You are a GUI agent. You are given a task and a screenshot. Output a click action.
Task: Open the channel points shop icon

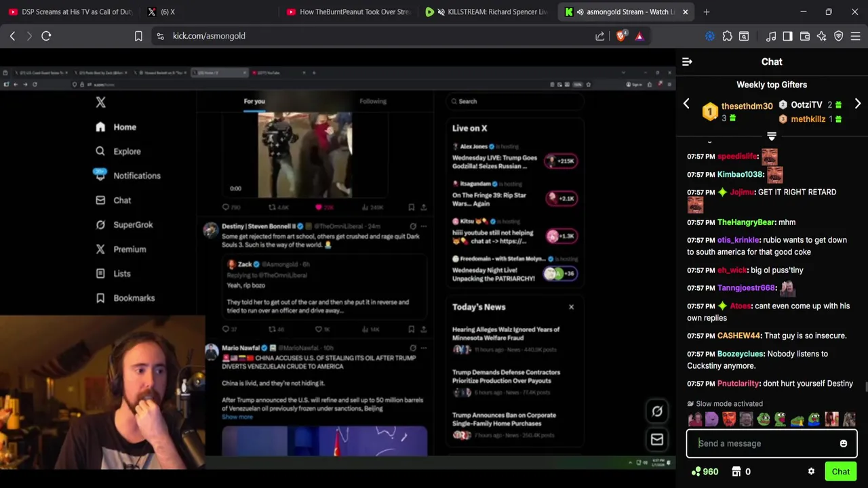[x=736, y=472]
